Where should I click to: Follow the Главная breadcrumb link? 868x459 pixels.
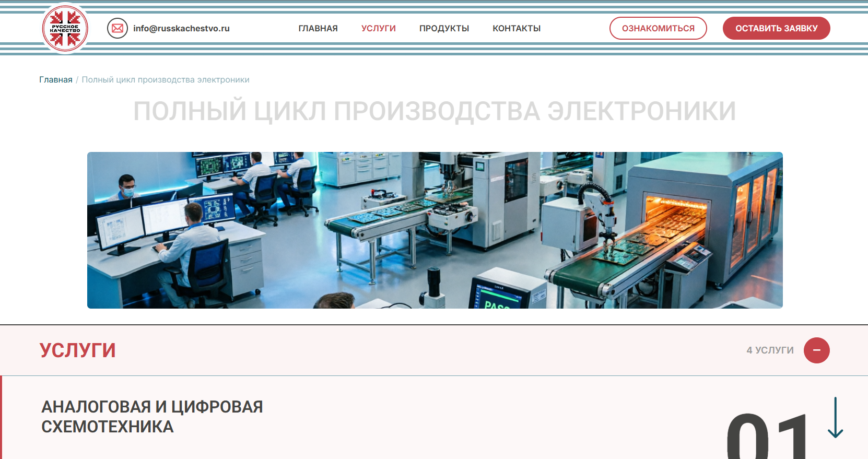point(56,80)
